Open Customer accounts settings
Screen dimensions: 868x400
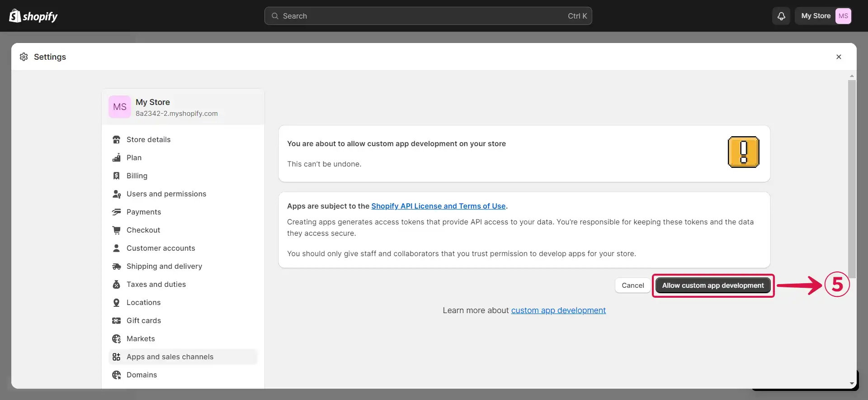coord(183,248)
